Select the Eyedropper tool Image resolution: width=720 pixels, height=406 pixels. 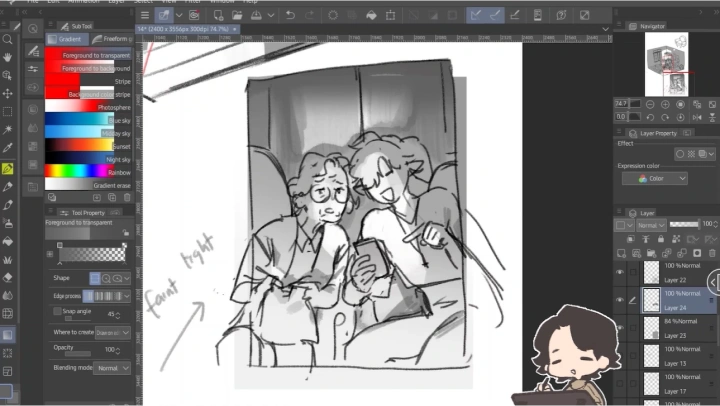(7, 148)
